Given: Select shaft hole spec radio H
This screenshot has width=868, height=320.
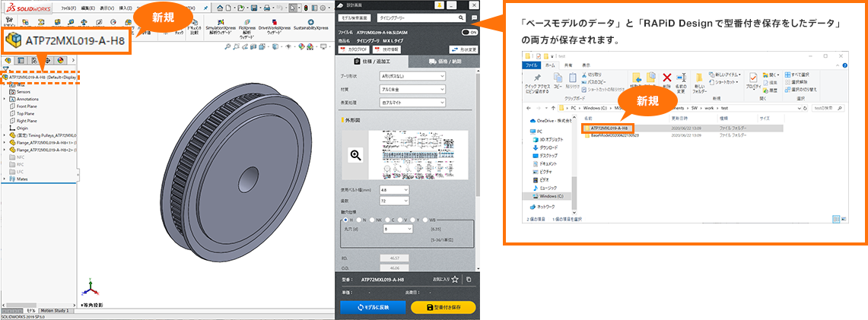Looking at the screenshot, I should (x=345, y=220).
